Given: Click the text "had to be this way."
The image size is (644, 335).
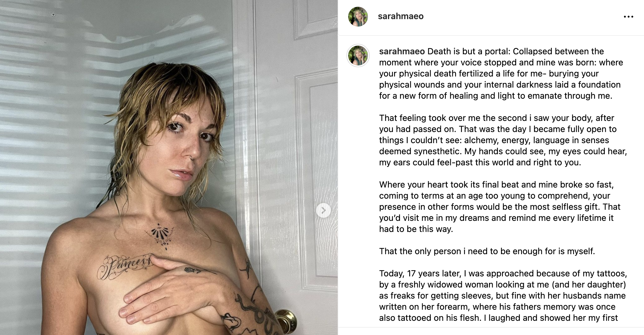Looking at the screenshot, I should [416, 229].
